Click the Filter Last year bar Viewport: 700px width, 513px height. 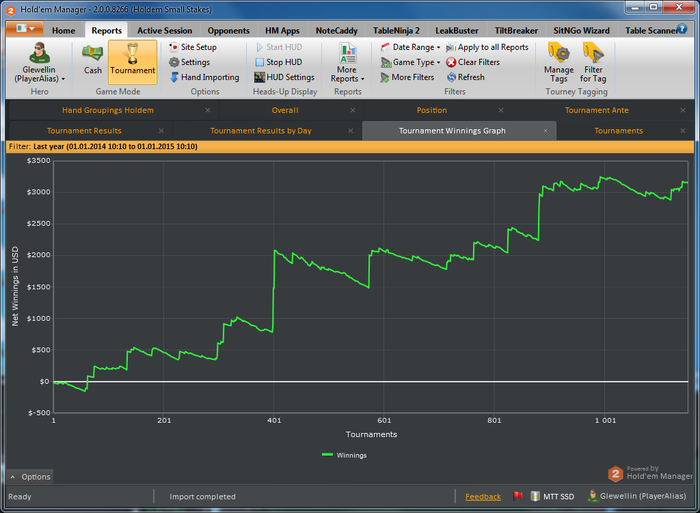click(x=350, y=146)
